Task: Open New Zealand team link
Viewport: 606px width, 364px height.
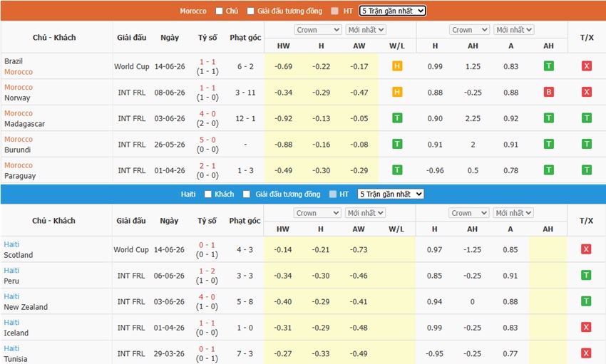Action: coord(26,307)
